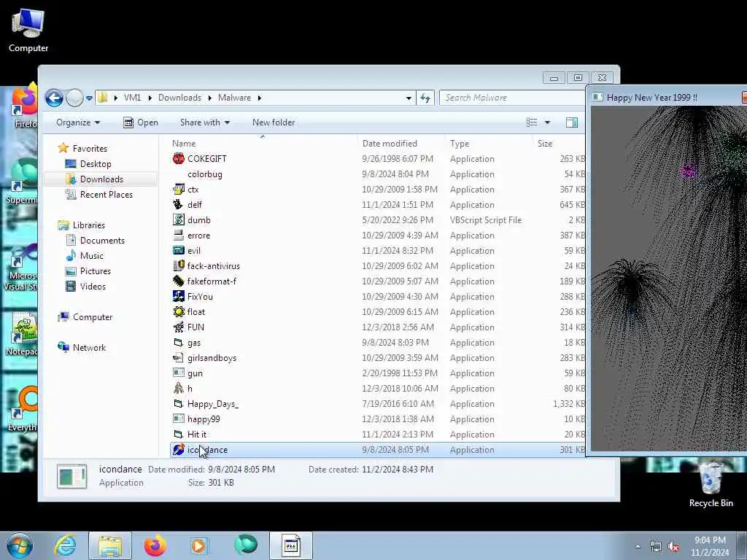This screenshot has height=560, width=747.
Task: Click the gas file icon
Action: tap(179, 343)
